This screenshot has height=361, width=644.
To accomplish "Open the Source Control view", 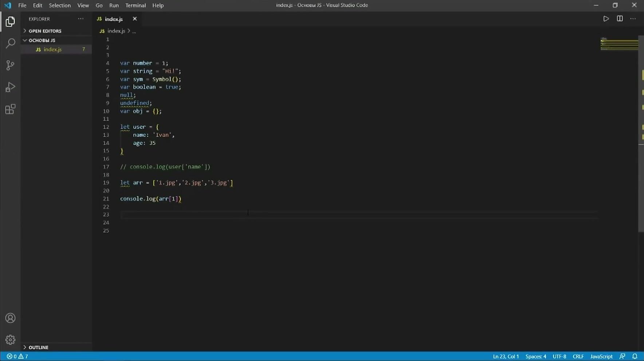I will point(10,65).
